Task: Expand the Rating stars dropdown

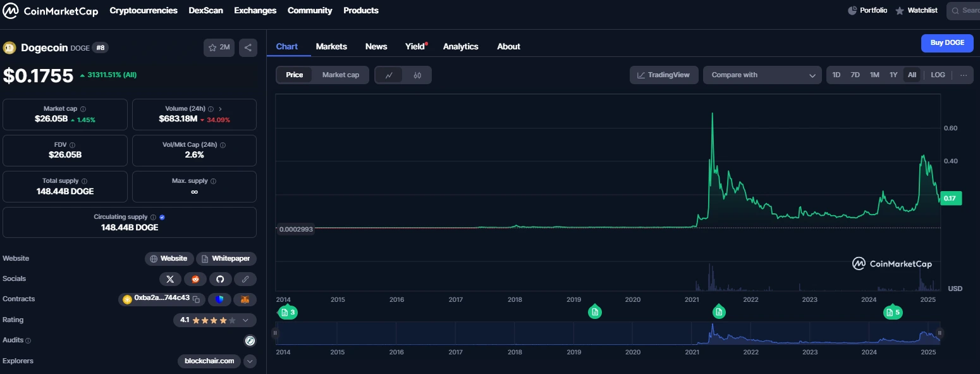Action: click(x=247, y=320)
